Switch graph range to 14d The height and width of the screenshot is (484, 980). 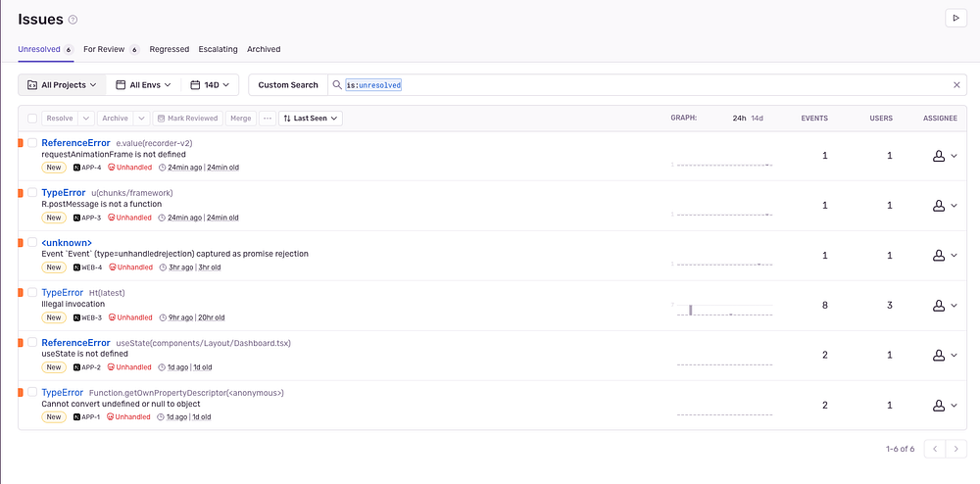(x=757, y=119)
